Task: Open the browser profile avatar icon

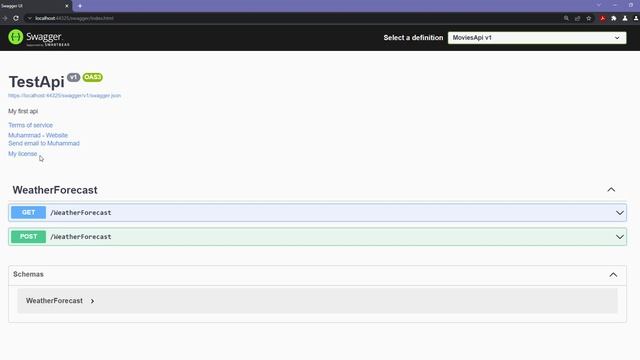Action: [x=636, y=18]
